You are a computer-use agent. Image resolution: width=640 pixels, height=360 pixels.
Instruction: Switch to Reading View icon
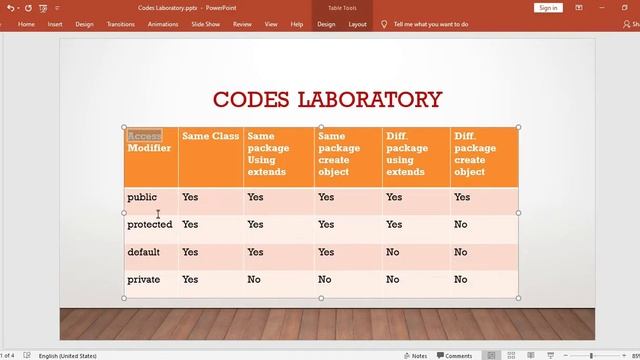point(531,356)
